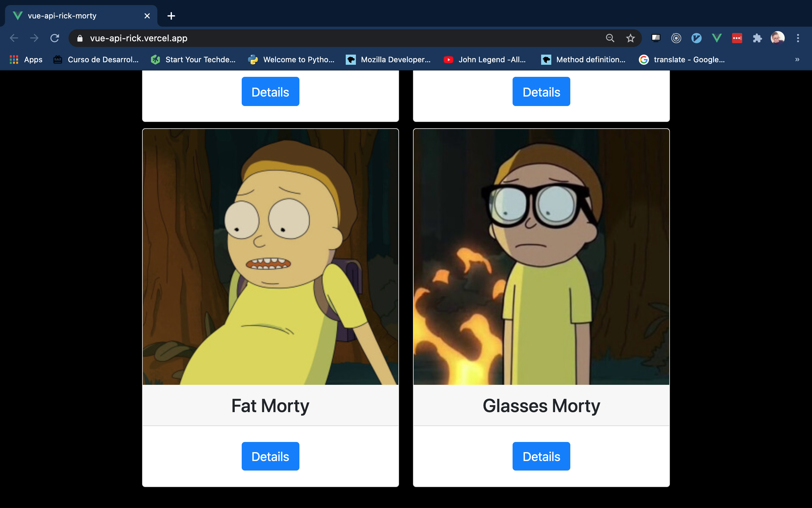Open the John Legend -All... bookmark
Screen dimensions: 812x508
(x=485, y=59)
